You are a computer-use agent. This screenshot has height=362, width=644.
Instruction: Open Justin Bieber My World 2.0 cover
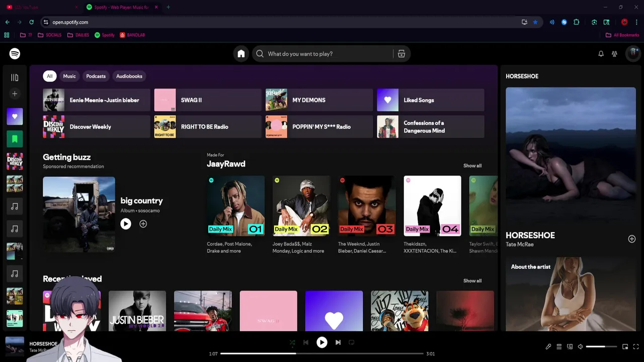(x=137, y=311)
